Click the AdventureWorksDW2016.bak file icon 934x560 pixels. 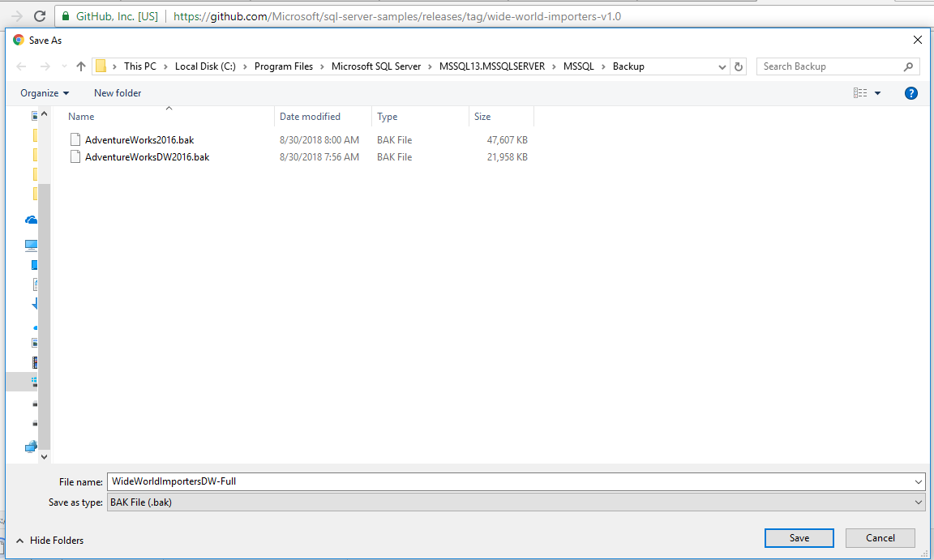click(x=75, y=157)
